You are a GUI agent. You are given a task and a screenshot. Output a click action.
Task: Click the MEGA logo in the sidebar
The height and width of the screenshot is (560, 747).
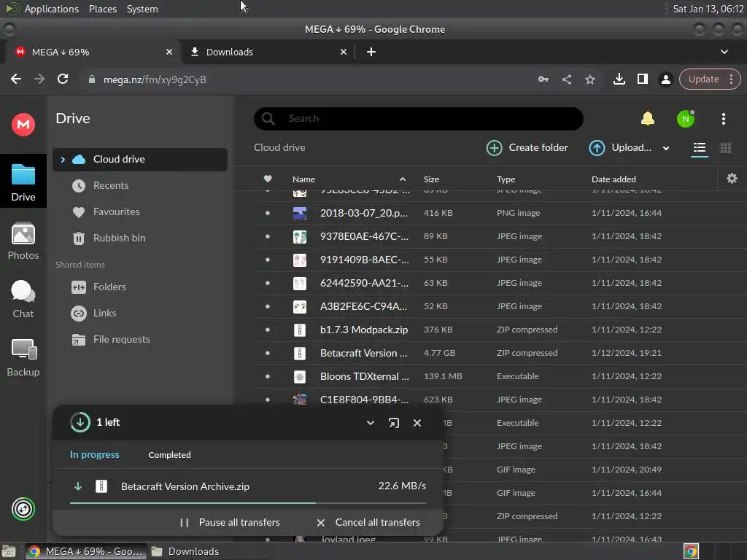pyautogui.click(x=23, y=125)
